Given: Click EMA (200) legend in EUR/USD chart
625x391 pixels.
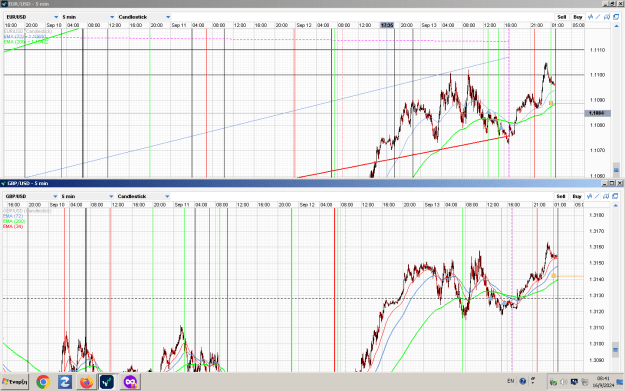Looking at the screenshot, I should point(26,42).
